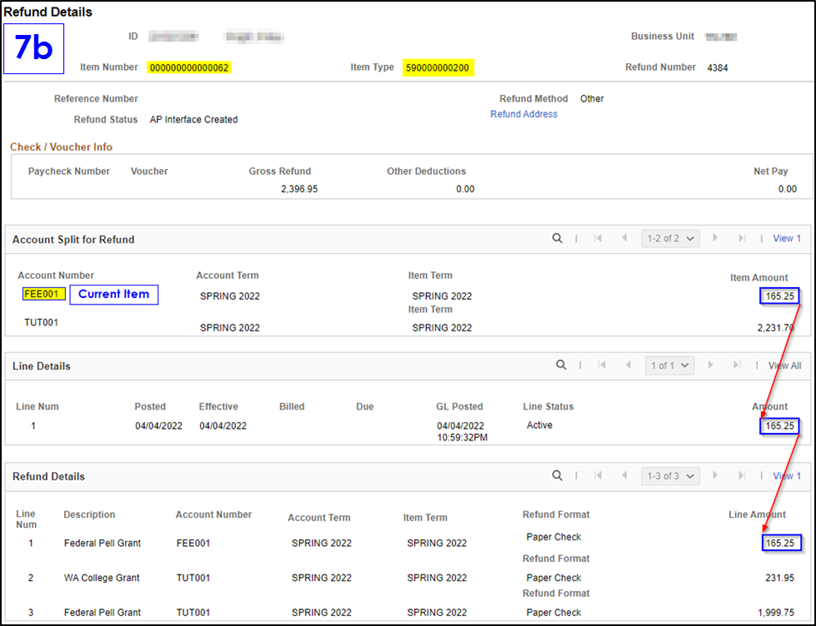Open the search icon in Refund Details grid

(557, 476)
